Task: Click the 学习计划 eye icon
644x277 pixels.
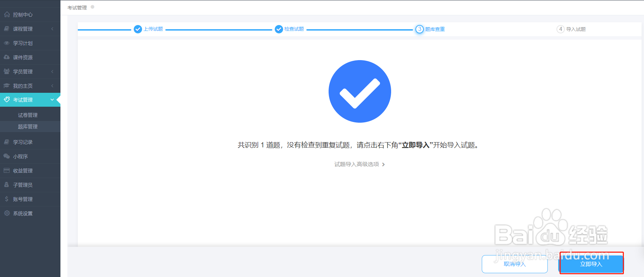Action: pos(7,43)
